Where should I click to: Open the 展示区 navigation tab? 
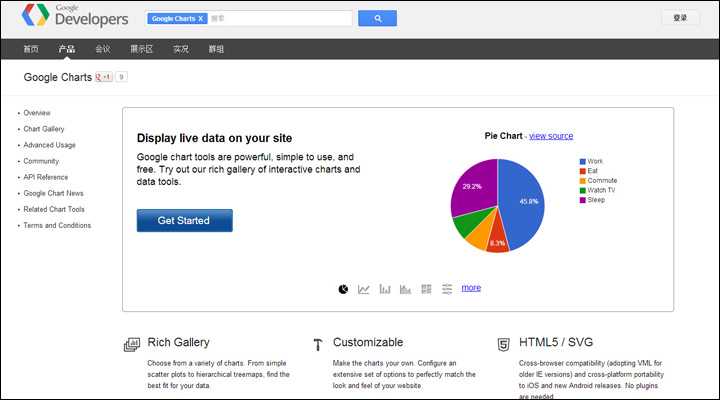pos(141,48)
